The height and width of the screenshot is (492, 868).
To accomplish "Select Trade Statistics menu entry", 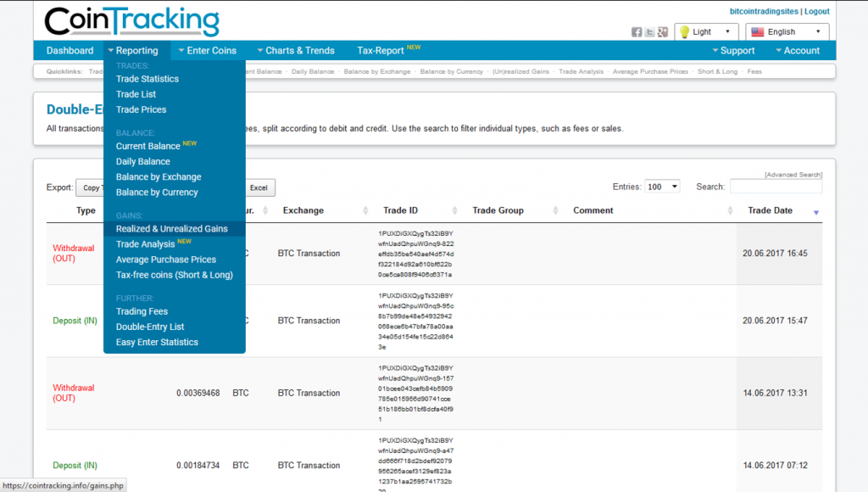I will point(147,79).
